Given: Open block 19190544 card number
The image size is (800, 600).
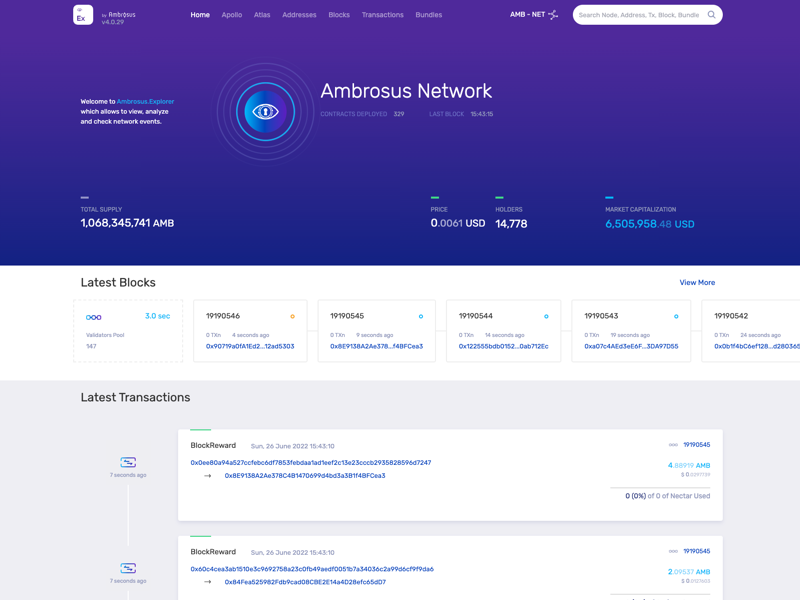Looking at the screenshot, I should point(476,316).
